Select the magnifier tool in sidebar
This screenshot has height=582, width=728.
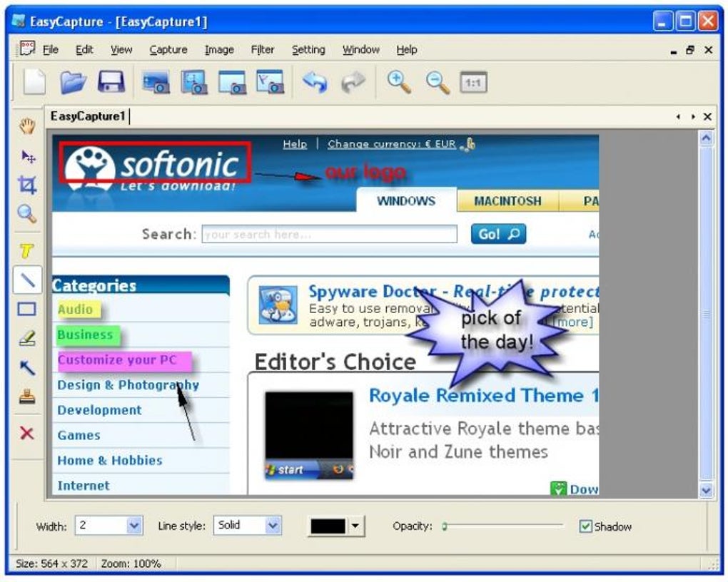[x=27, y=214]
